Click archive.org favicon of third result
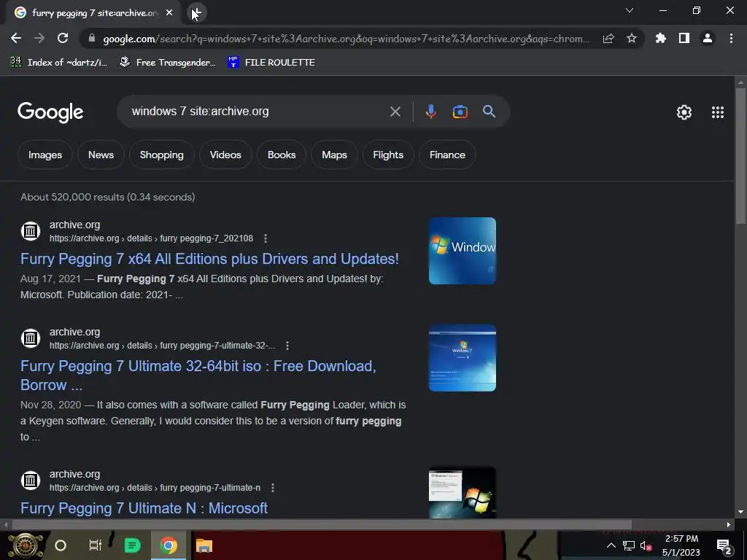Screen dimensions: 747x560 pos(31,481)
